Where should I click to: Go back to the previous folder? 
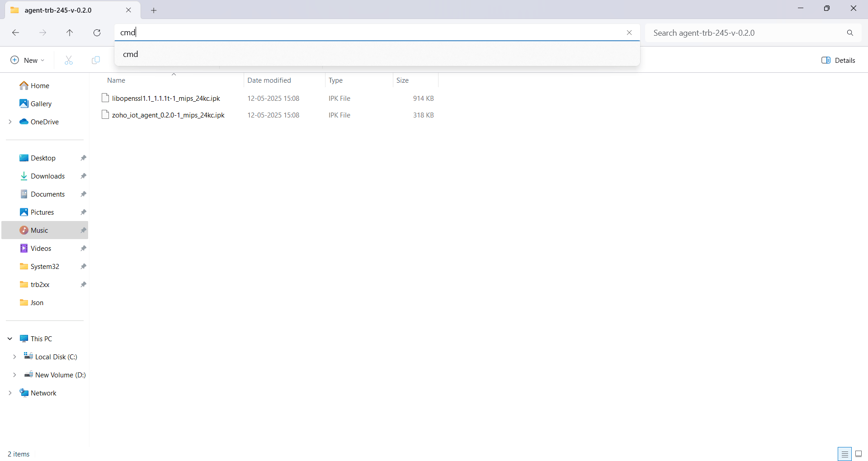pyautogui.click(x=15, y=33)
